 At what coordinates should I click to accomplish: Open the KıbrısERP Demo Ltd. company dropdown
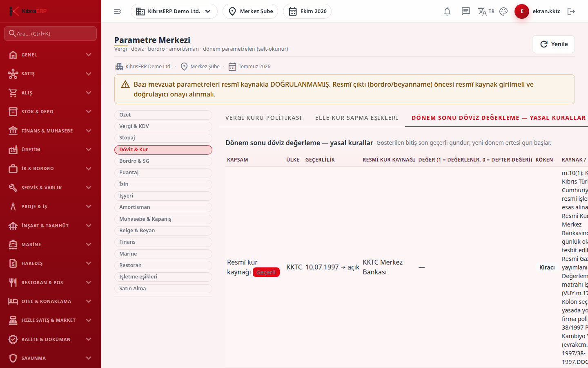[x=174, y=11]
